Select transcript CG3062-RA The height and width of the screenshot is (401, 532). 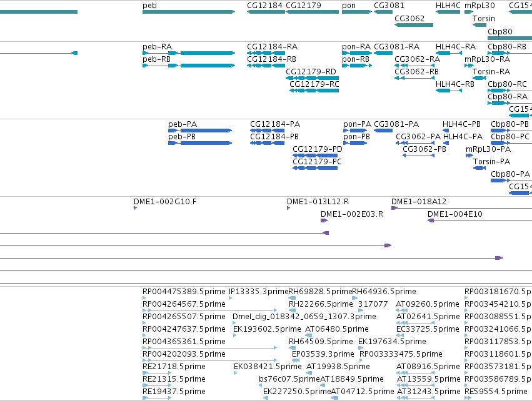tap(414, 66)
